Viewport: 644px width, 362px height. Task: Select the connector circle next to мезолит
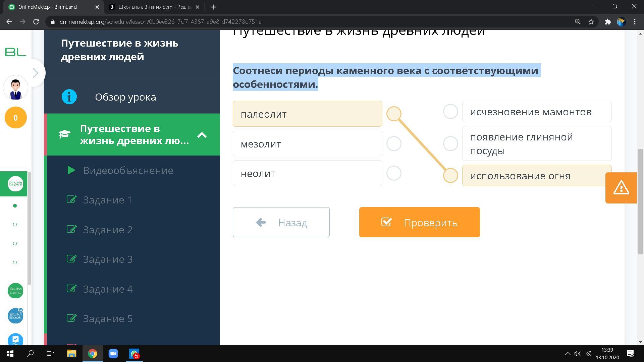click(394, 143)
